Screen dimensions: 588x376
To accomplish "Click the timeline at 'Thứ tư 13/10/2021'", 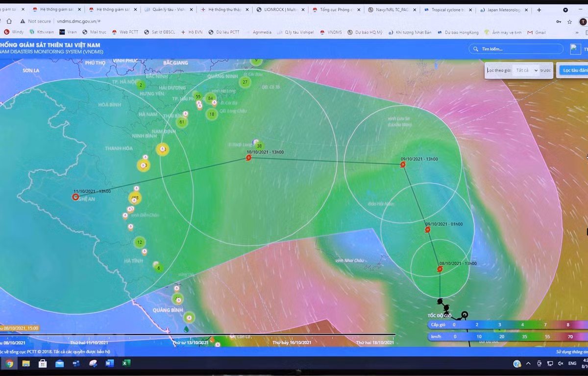I will (191, 342).
